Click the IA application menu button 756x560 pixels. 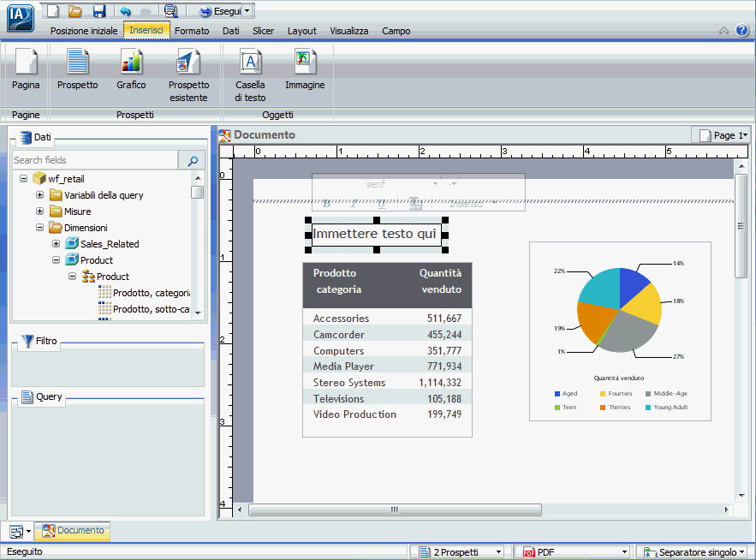click(21, 17)
